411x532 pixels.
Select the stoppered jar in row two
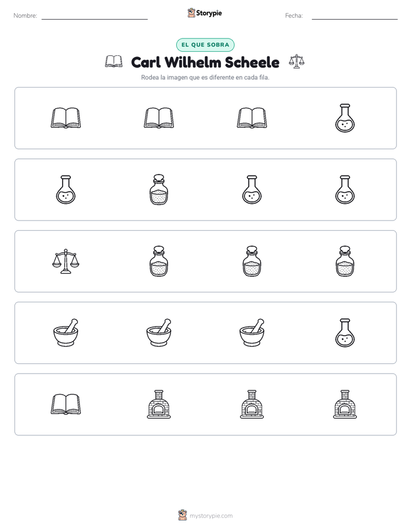pyautogui.click(x=159, y=189)
